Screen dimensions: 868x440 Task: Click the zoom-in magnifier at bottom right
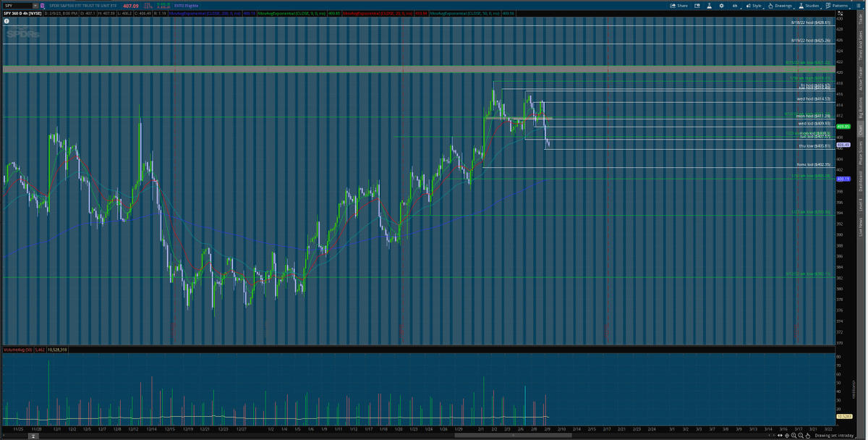(793, 435)
